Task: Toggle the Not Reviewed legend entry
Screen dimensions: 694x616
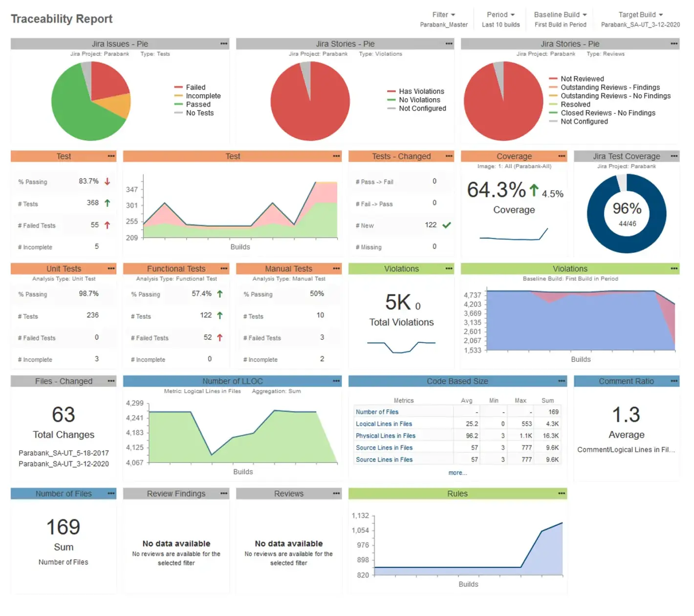Action: (x=582, y=79)
